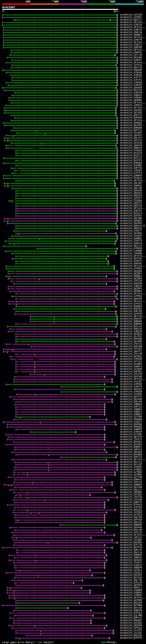Select the UniRef100_Q0WRO6 label
The width and height of the screenshot is (146, 644).
coord(131,175)
